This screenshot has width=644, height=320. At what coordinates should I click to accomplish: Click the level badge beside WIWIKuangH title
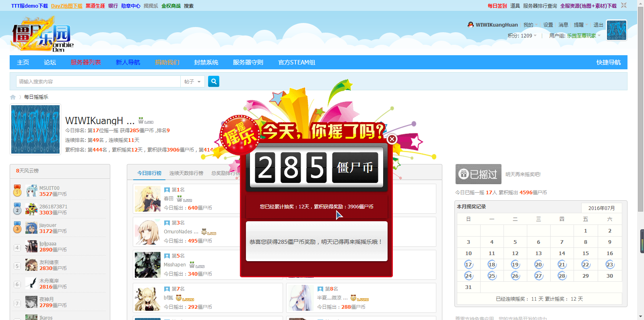tap(146, 121)
